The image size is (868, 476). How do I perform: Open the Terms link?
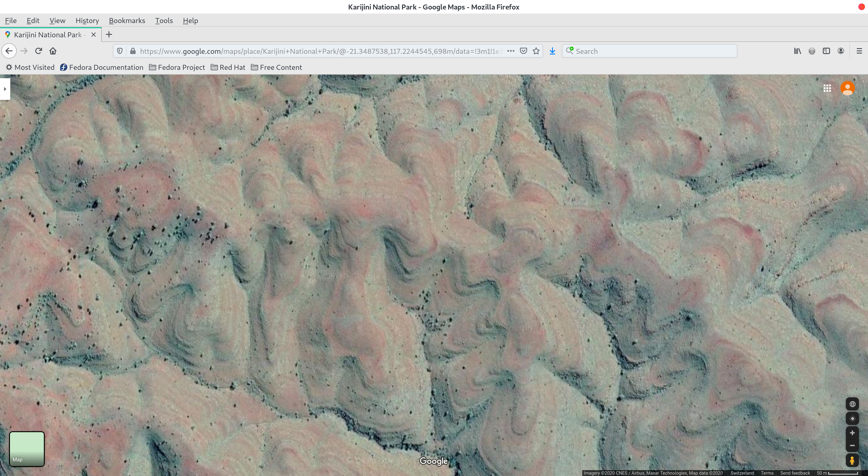[x=767, y=473]
